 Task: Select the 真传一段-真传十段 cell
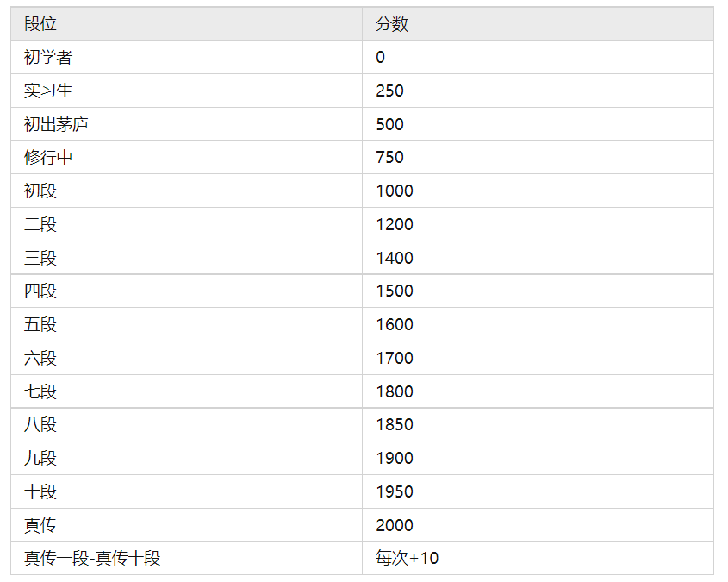point(92,558)
